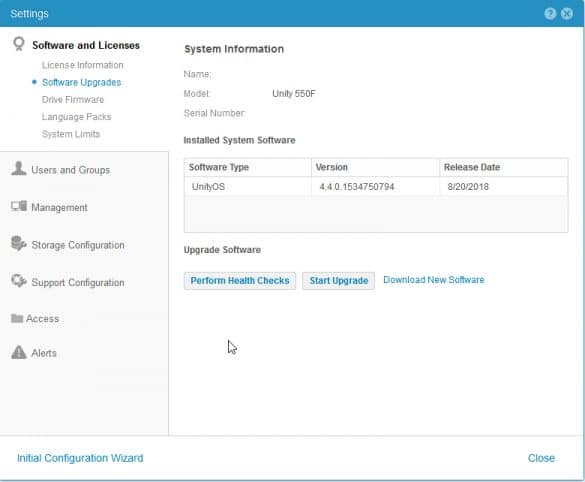Click the Alerts warning triangle icon
The image size is (585, 482).
pos(19,352)
